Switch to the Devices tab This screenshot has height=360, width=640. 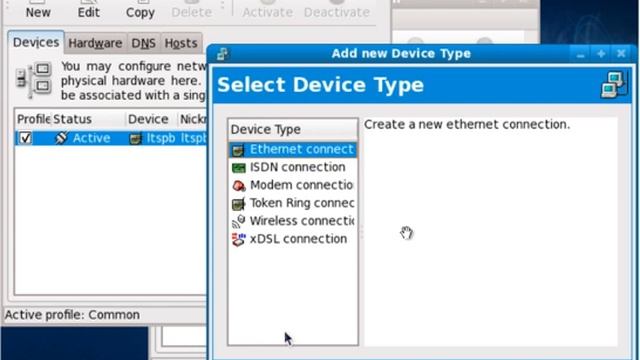(x=36, y=42)
